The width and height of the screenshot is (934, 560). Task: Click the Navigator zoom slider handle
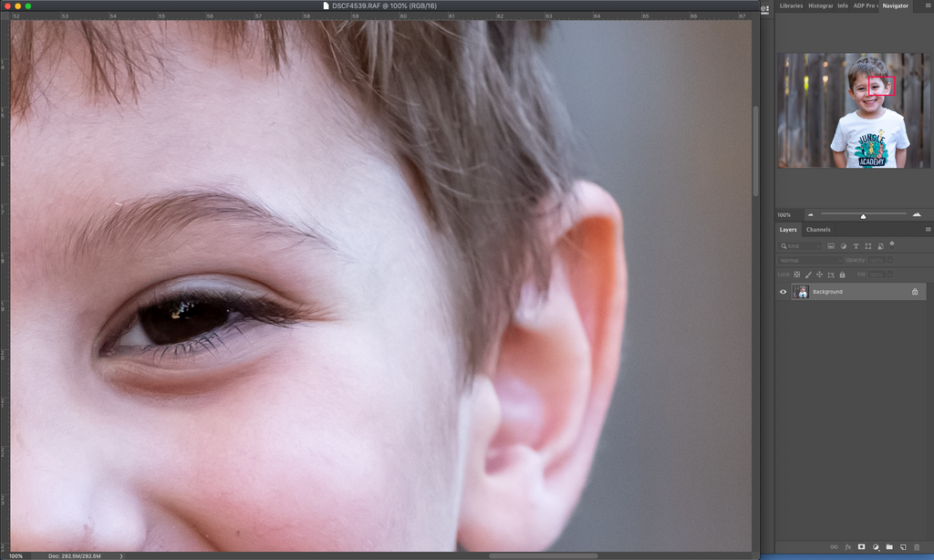tap(863, 215)
